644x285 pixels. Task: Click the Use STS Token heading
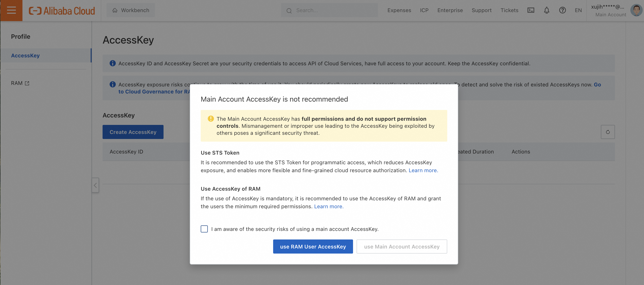pyautogui.click(x=220, y=153)
